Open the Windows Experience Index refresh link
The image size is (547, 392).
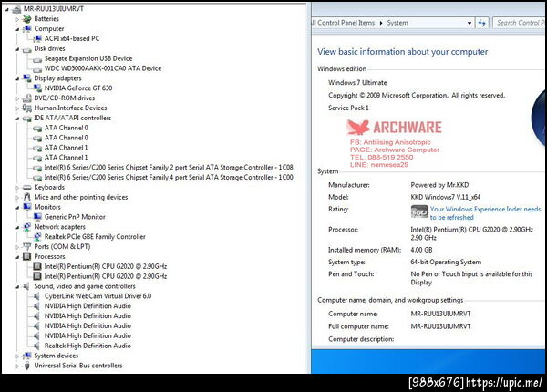(485, 213)
